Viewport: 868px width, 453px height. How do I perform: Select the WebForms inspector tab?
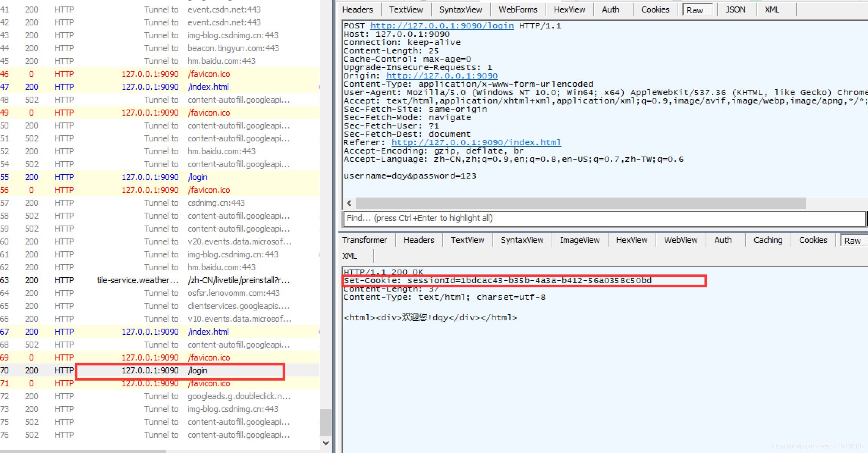[518, 9]
